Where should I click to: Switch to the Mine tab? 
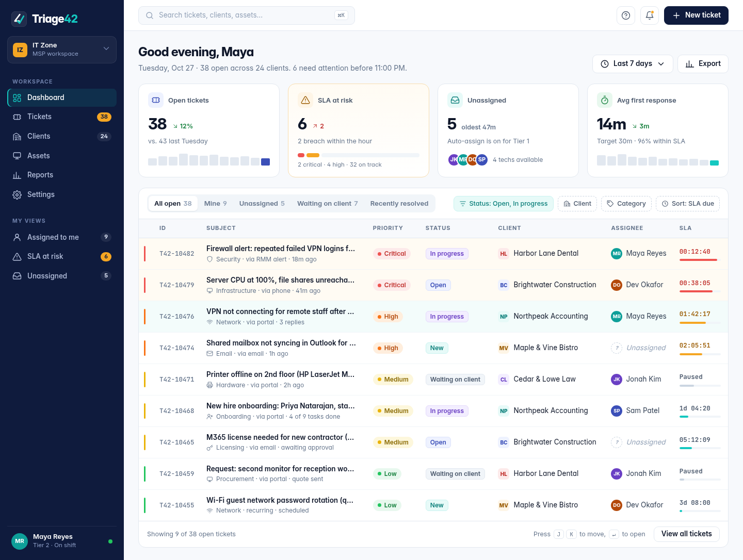pos(216,204)
